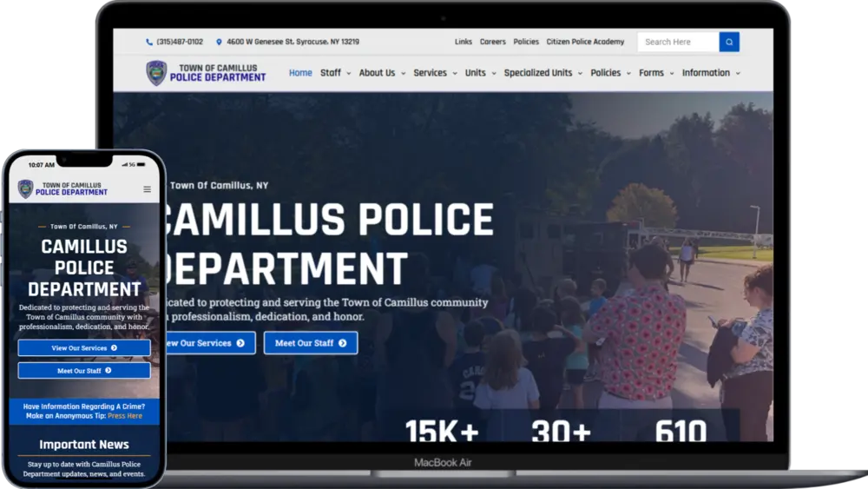
Task: Open the Units menu
Action: 475,73
